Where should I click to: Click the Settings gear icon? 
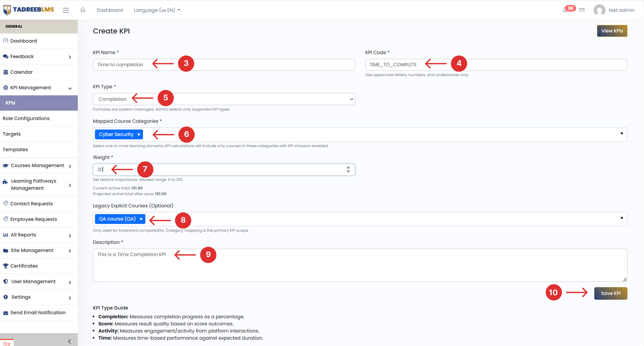[5, 297]
